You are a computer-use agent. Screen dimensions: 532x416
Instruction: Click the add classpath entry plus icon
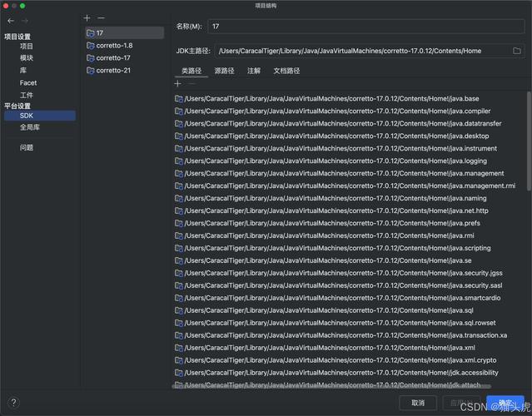pyautogui.click(x=177, y=84)
